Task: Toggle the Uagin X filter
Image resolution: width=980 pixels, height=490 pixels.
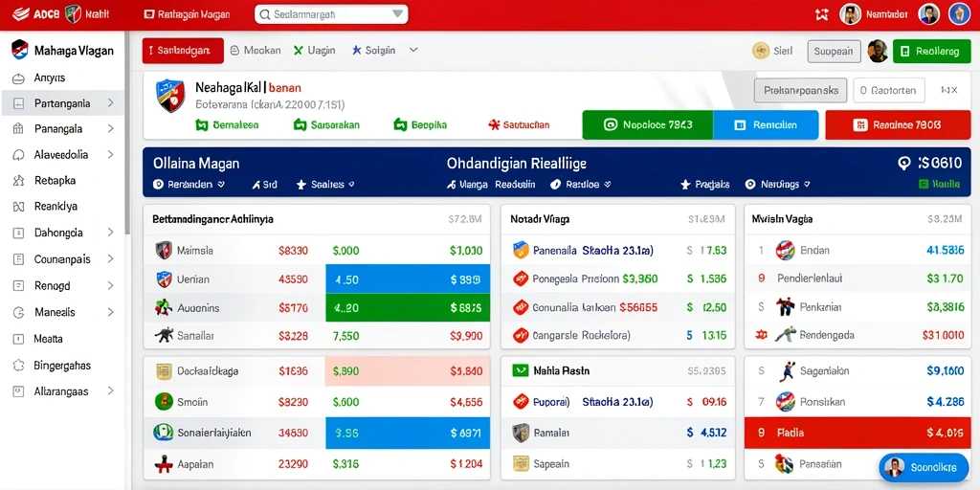Action: 314,51
